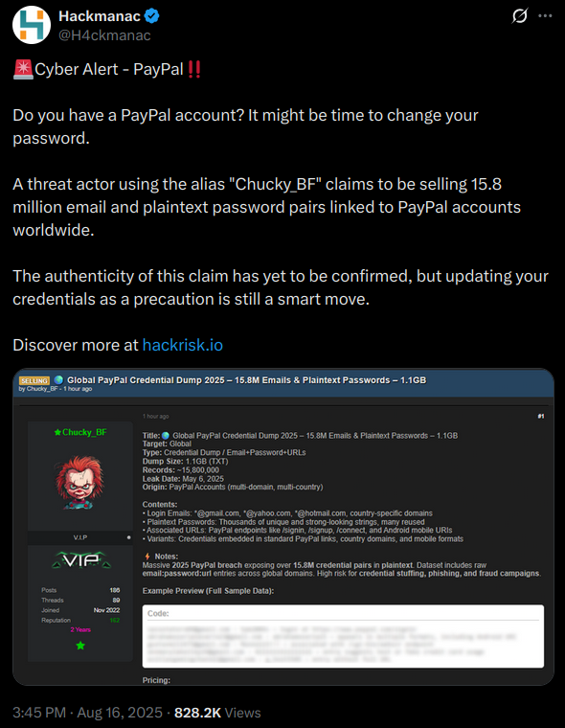This screenshot has height=728, width=565.
Task: Click the blue verified badge
Action: pos(152,16)
